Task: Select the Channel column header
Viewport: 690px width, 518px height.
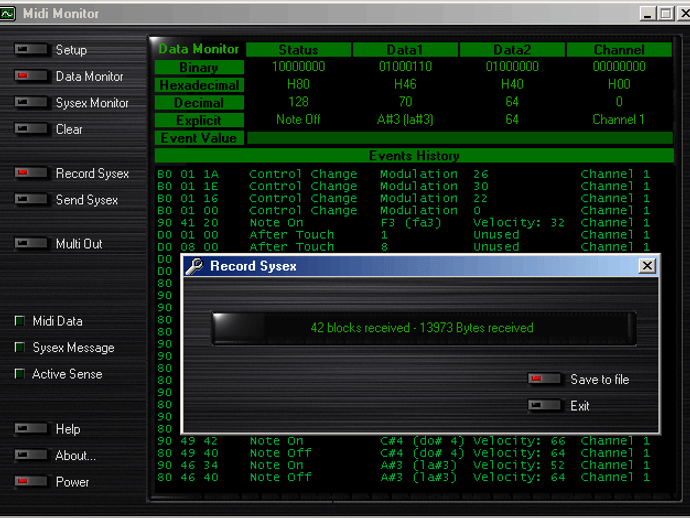Action: coord(619,50)
